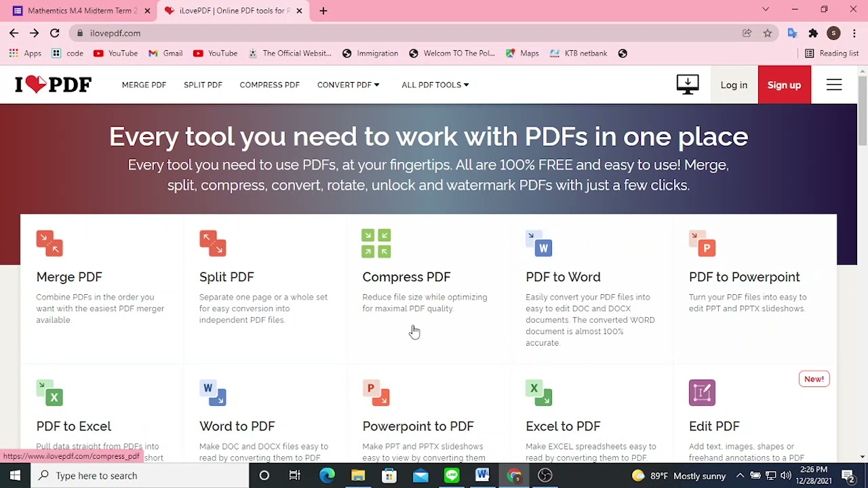Select MERGE PDF in the top menu

point(144,85)
